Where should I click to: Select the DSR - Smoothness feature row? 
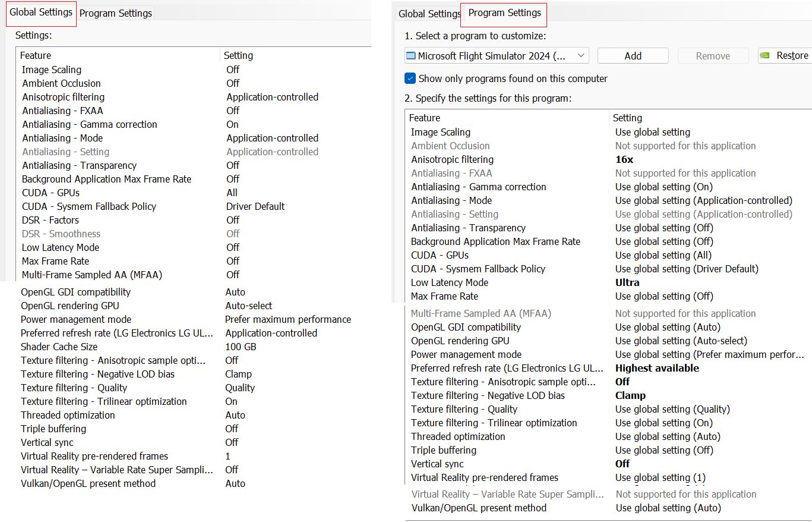(61, 234)
